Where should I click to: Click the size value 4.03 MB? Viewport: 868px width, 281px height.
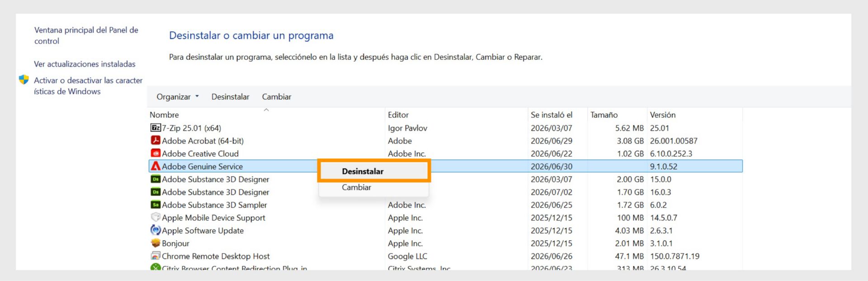point(629,230)
